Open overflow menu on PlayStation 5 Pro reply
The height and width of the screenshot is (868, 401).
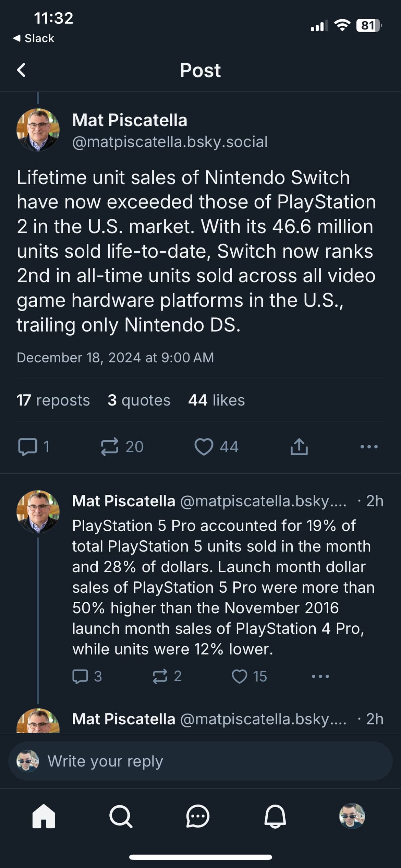320,675
